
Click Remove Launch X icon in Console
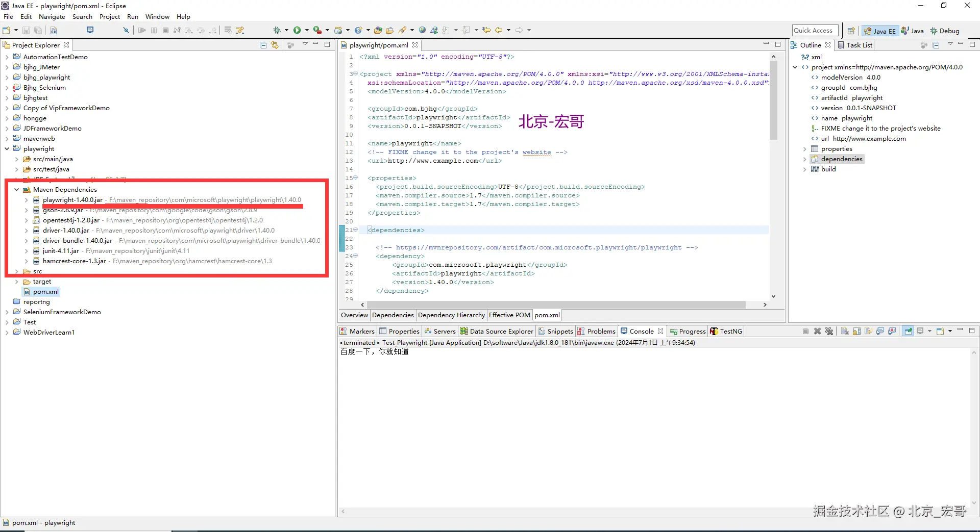(817, 331)
